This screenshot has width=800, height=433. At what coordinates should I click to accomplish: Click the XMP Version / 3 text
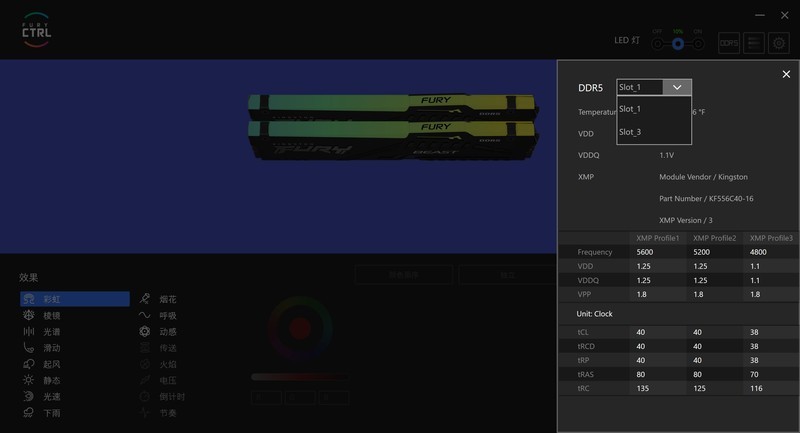coord(686,220)
